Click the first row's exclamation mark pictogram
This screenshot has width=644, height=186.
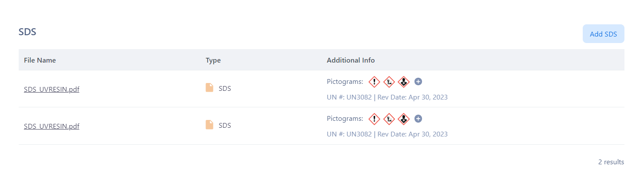(x=374, y=82)
